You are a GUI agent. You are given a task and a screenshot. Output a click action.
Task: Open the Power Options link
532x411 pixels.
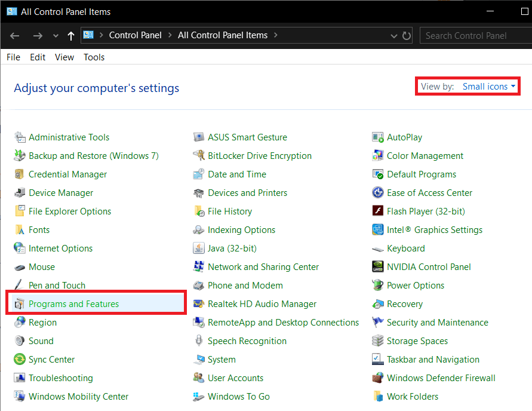(x=415, y=286)
